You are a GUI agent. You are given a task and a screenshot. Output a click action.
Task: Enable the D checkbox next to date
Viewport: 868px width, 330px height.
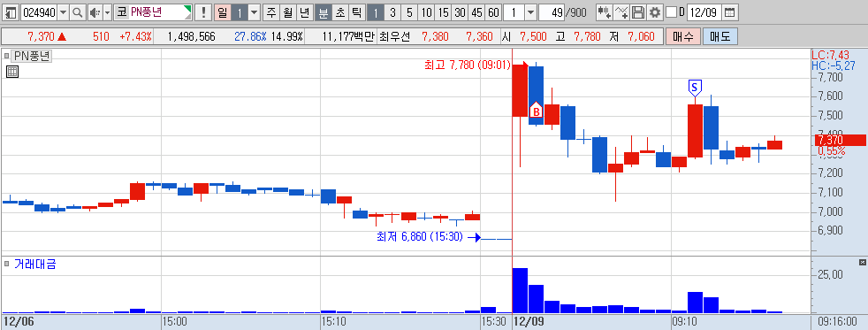click(x=671, y=12)
